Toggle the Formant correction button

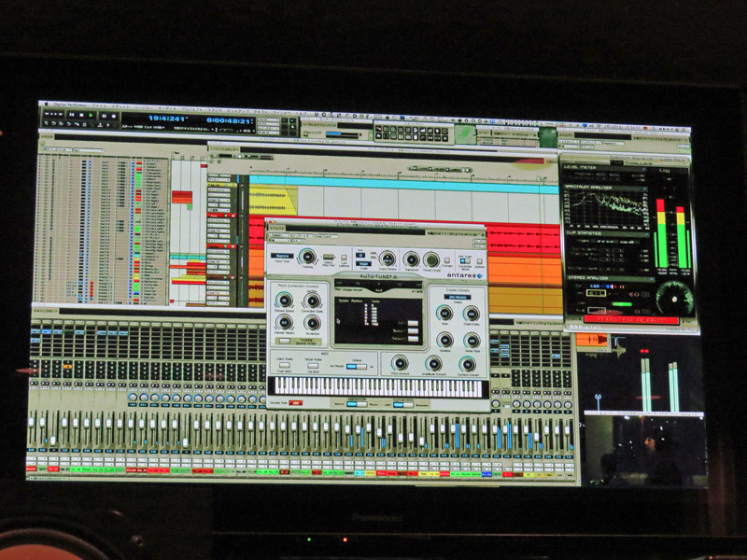(447, 260)
